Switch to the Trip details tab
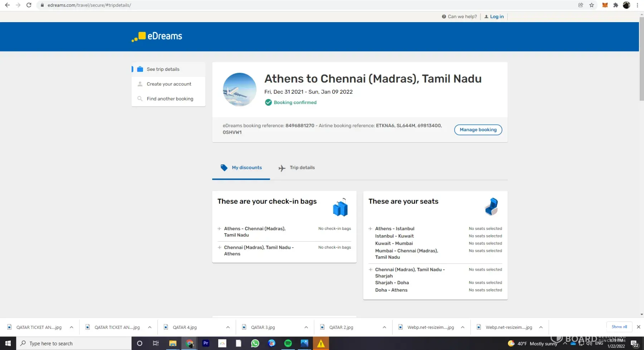The height and width of the screenshot is (350, 644). coord(297,168)
